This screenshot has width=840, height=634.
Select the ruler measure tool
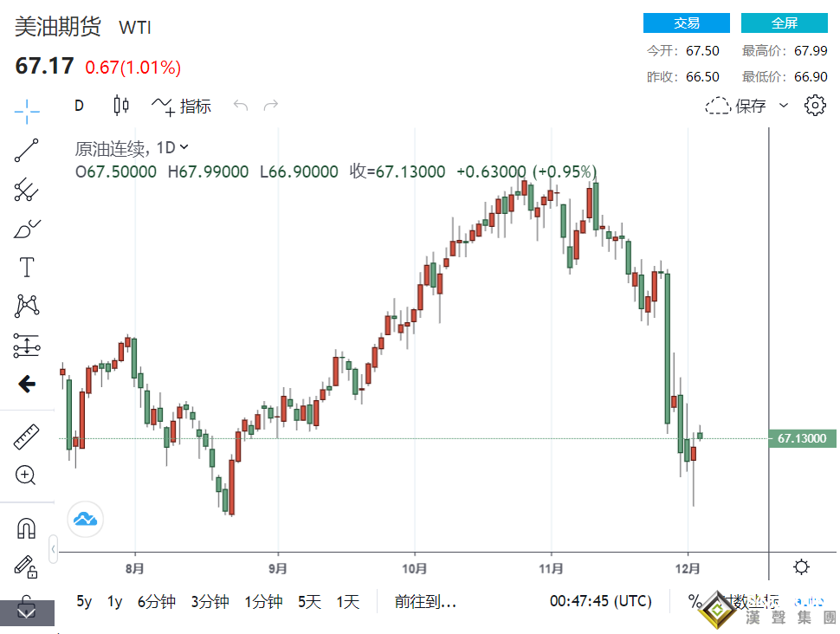[x=27, y=437]
